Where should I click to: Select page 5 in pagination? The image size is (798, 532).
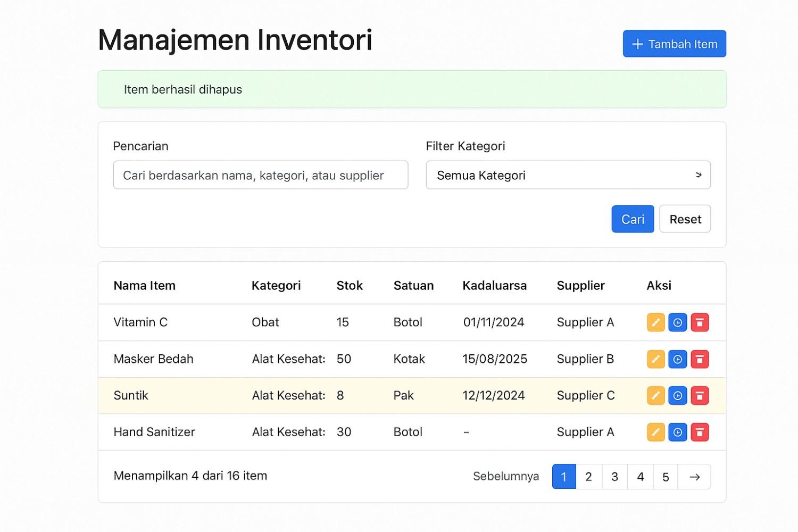click(666, 476)
